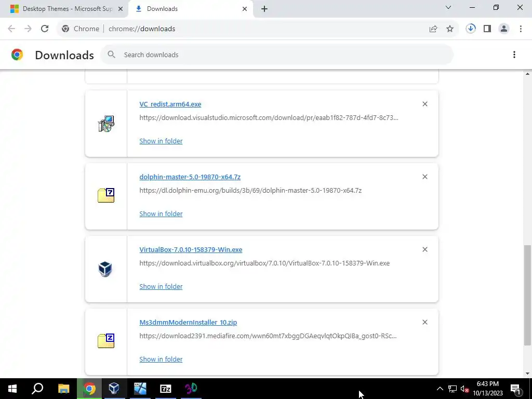Click the Chrome logo beside Downloads title

tap(17, 55)
